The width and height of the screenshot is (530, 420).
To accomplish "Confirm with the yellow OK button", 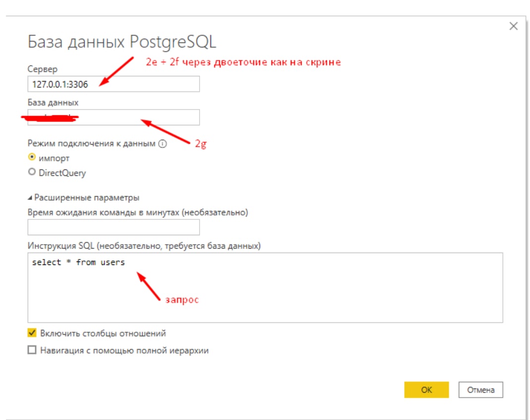I will click(426, 390).
